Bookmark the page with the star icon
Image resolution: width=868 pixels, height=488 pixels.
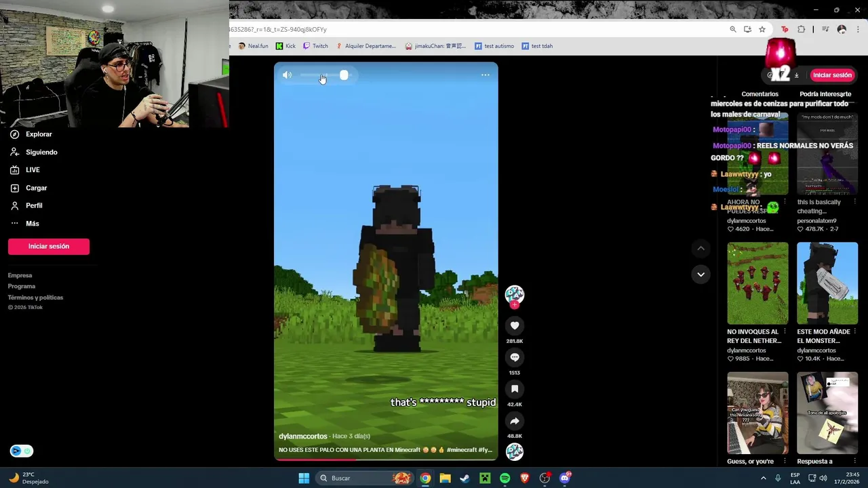762,29
